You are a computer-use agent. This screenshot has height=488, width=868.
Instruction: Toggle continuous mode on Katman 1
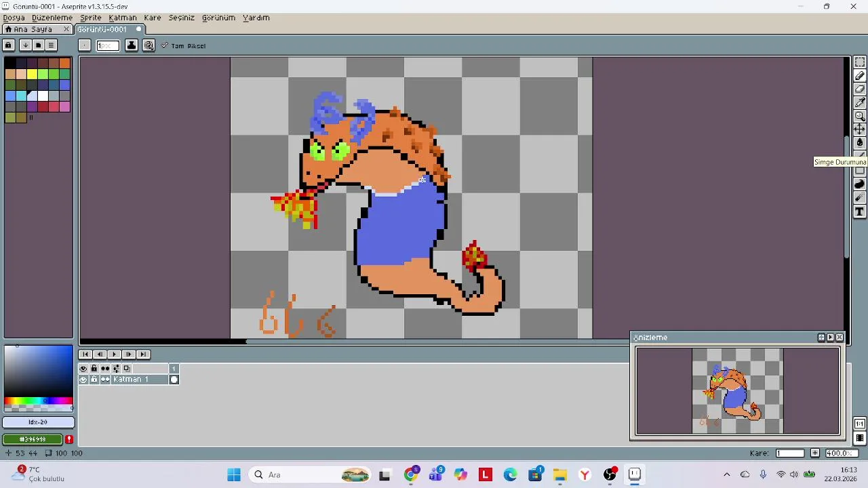pos(105,380)
